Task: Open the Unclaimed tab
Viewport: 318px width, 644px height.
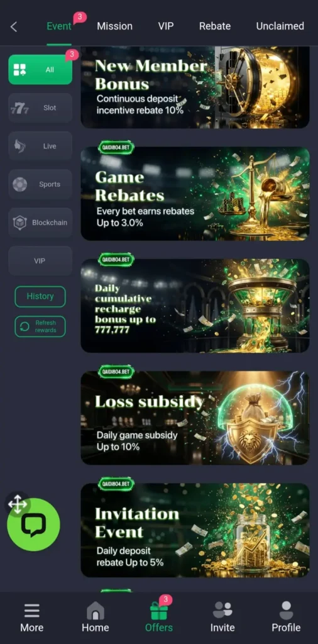Action: (280, 26)
